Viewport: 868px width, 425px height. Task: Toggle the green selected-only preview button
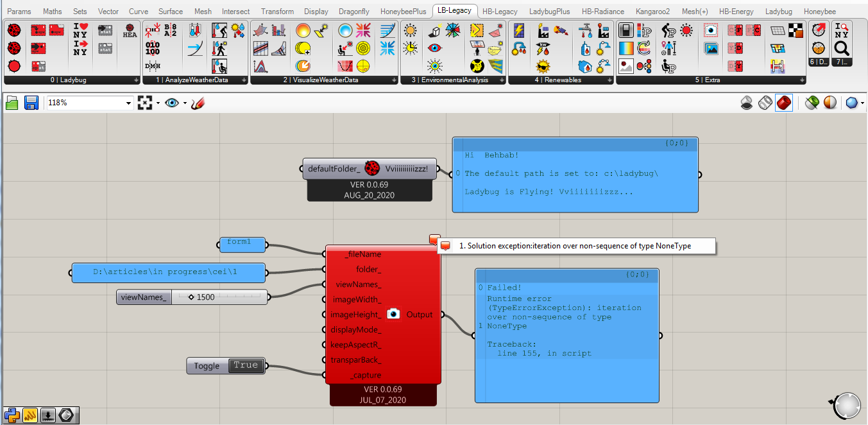point(812,103)
